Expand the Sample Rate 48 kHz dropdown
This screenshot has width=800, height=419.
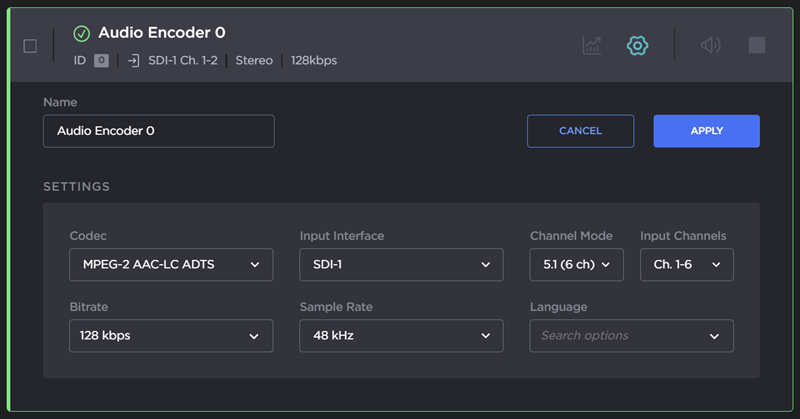click(401, 336)
